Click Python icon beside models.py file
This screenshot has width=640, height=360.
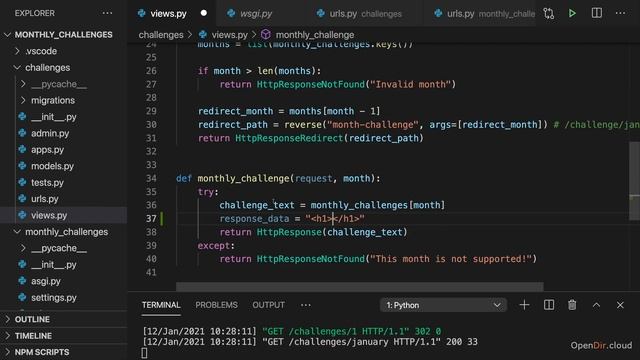22,166
